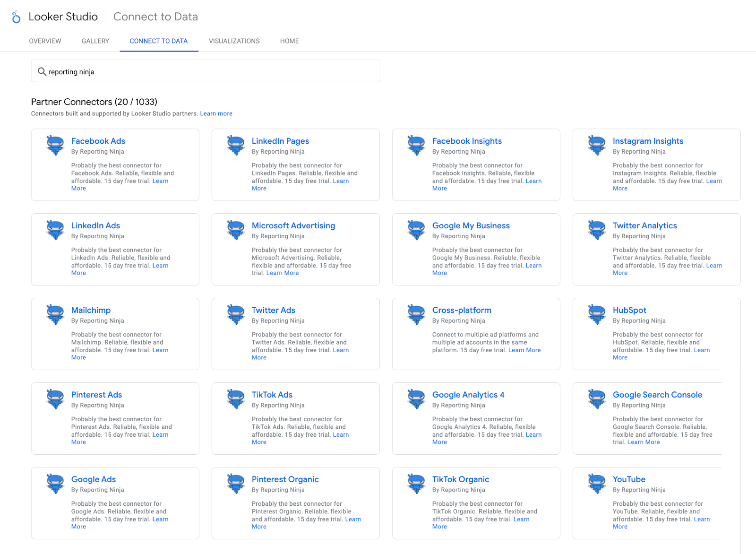Screen dimensions: 756x554
Task: Click the ninja icon on Mailchimp card
Action: 55,314
